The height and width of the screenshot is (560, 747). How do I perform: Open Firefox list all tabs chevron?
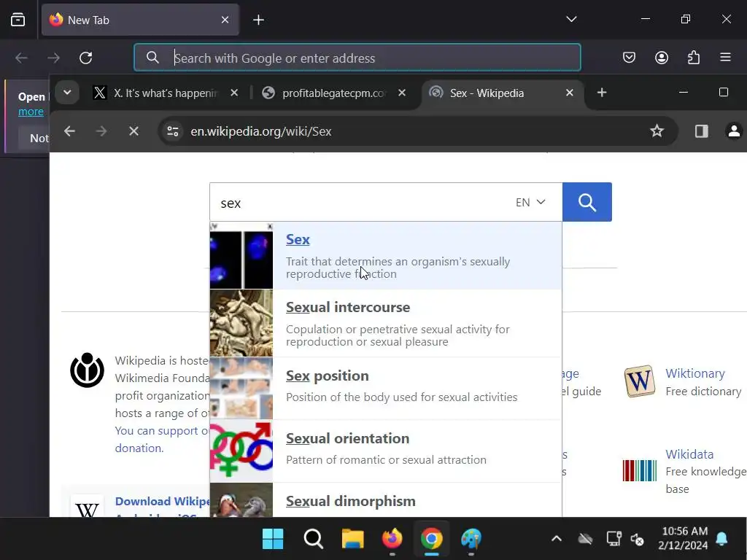(x=571, y=19)
